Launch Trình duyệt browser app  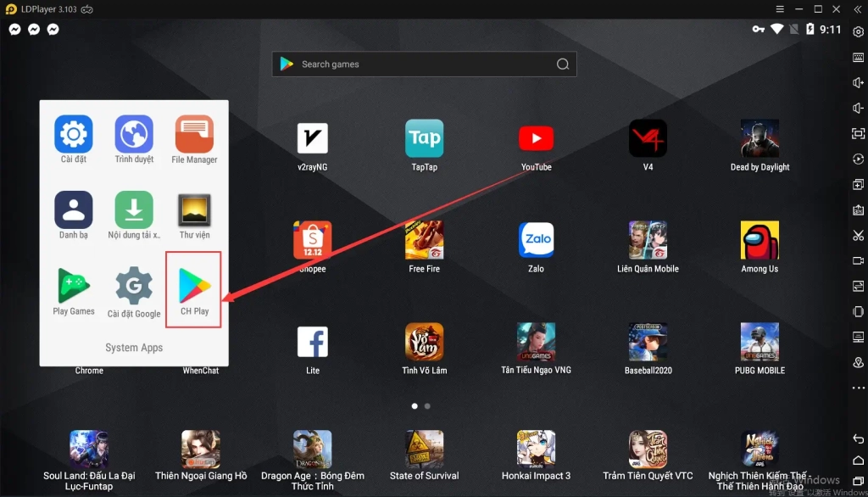134,134
